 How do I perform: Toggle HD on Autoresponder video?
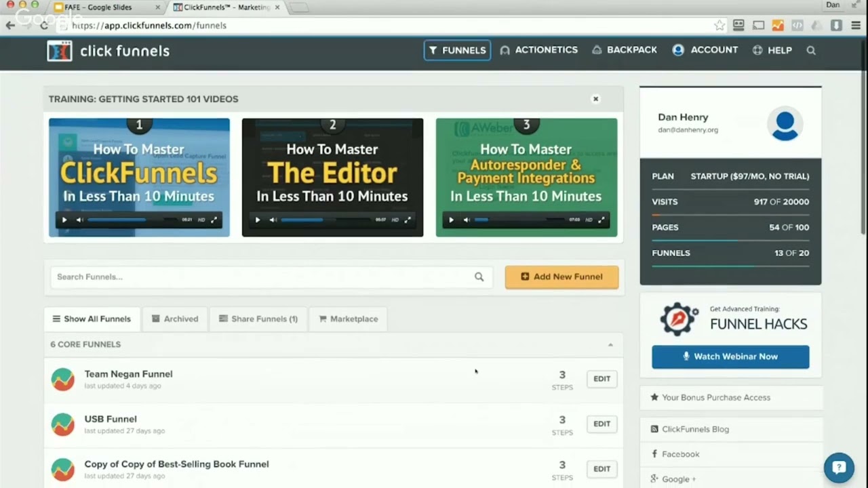click(589, 220)
